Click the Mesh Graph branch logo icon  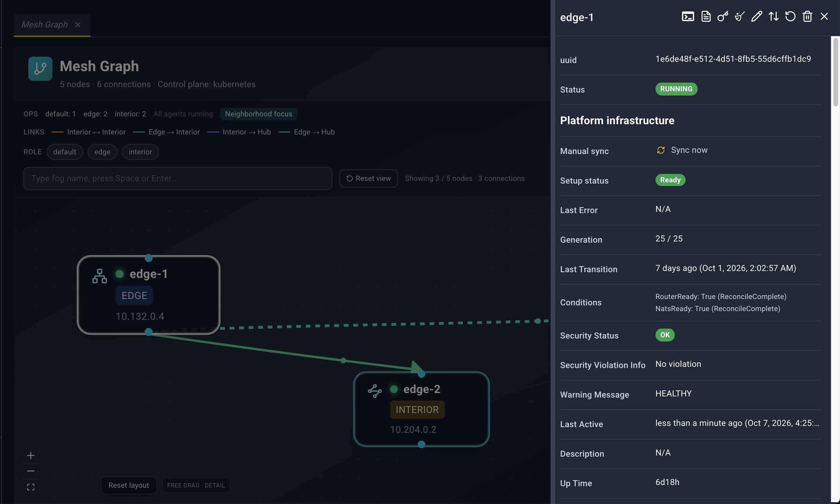[40, 69]
